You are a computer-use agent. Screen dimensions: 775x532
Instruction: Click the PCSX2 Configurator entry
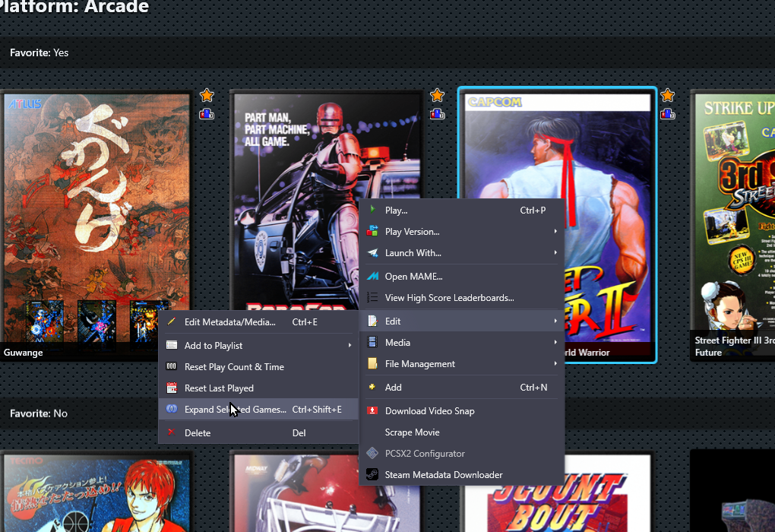point(462,454)
